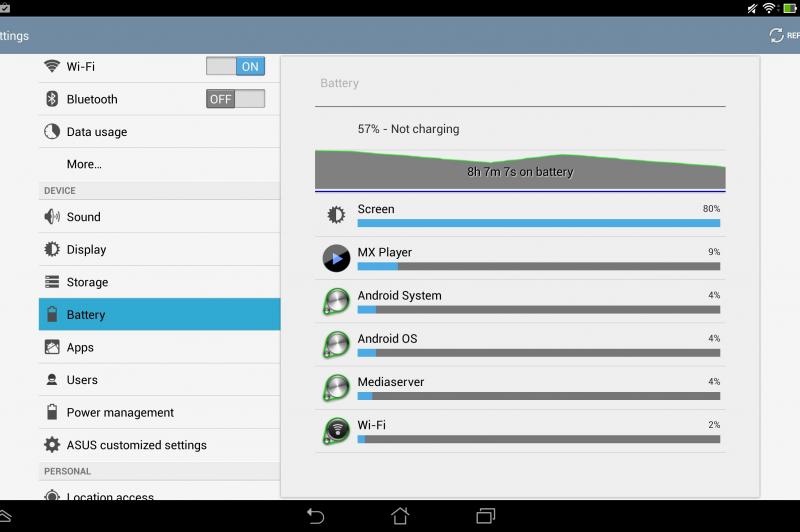Image resolution: width=800 pixels, height=532 pixels.
Task: Toggle the Wi-Fi switch off
Action: (x=235, y=66)
